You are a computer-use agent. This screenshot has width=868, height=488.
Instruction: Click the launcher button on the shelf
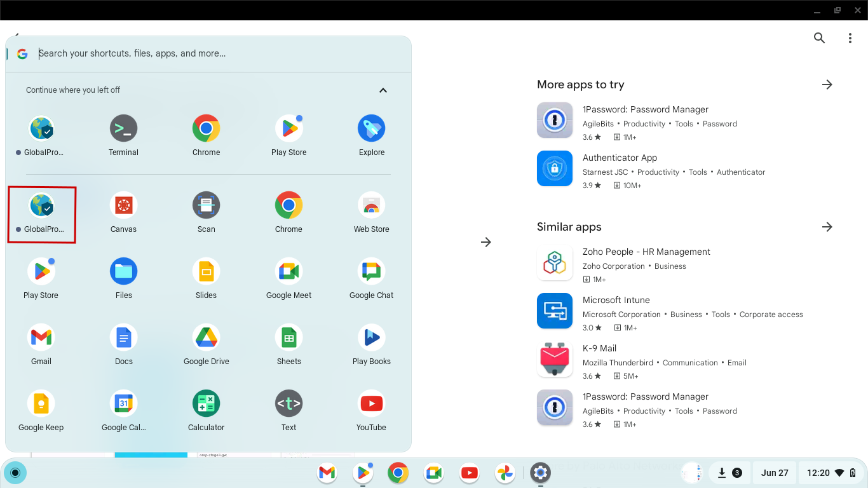pyautogui.click(x=15, y=473)
